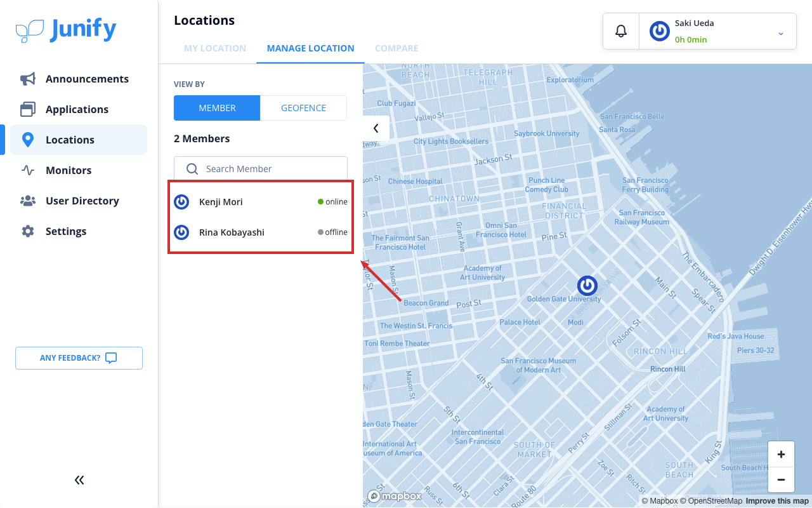The image size is (812, 508).
Task: Expand the Saki Ueda account dropdown
Action: tap(781, 33)
